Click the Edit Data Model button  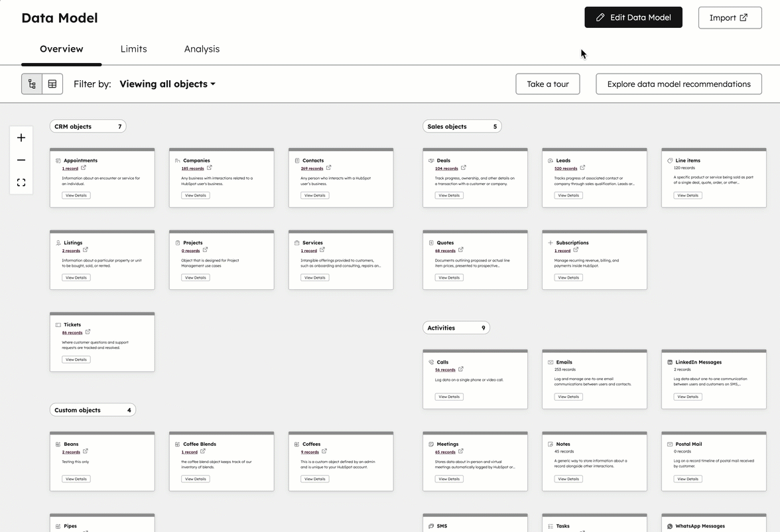[633, 17]
